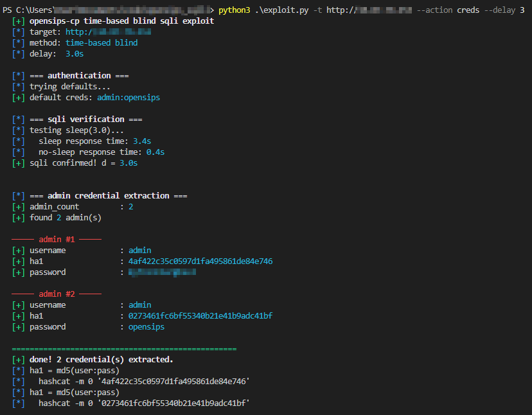532x415 pixels.
Task: Click the '0.4s' no-sleep response time
Action: point(155,152)
